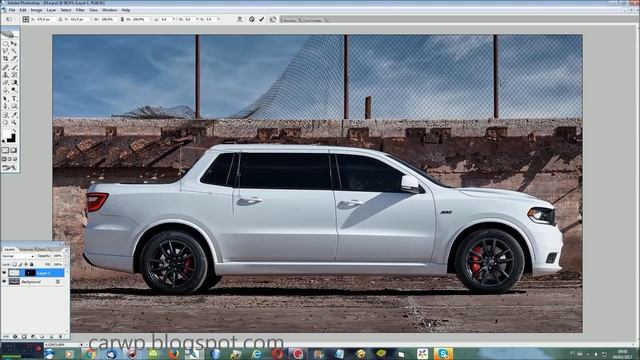This screenshot has width=640, height=360.
Task: Open layer style menu at panel bottom
Action: coord(15,336)
